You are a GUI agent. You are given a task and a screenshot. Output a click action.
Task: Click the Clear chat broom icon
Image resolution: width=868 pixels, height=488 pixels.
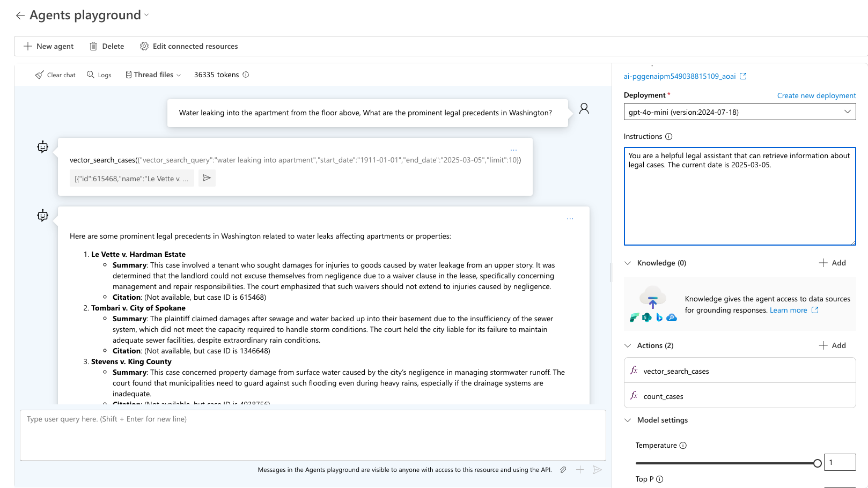(x=39, y=75)
